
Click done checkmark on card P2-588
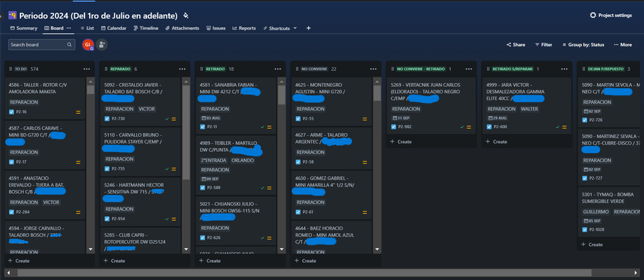(x=262, y=188)
